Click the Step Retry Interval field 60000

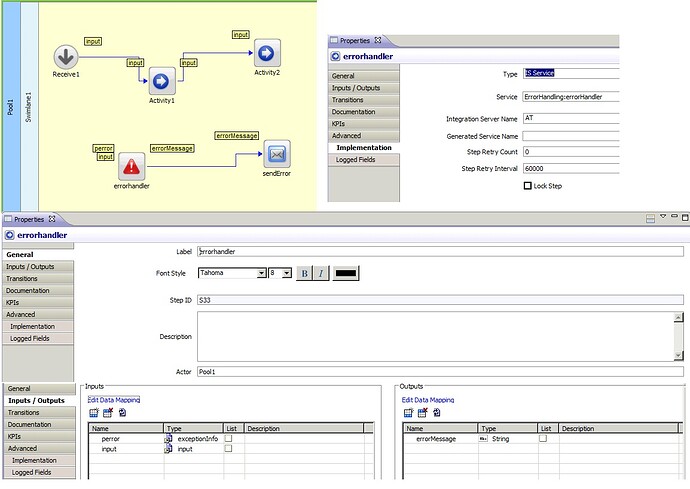(x=571, y=169)
